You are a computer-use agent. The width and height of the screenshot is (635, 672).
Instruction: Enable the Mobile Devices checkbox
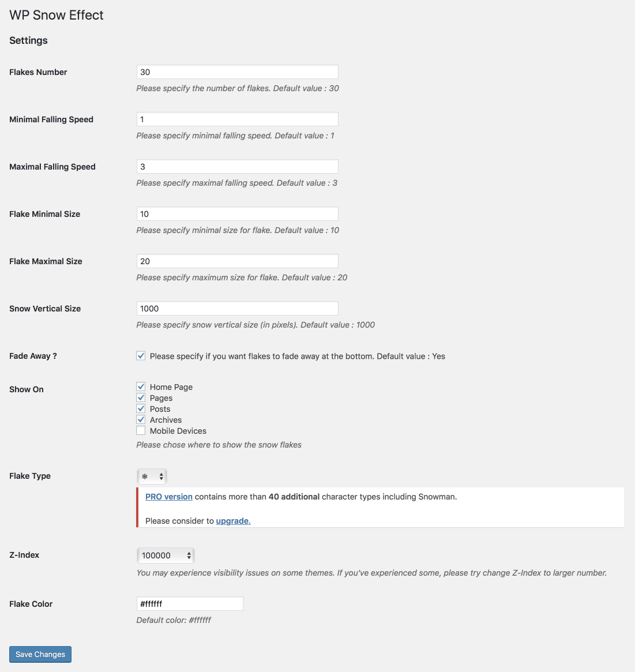tap(141, 431)
